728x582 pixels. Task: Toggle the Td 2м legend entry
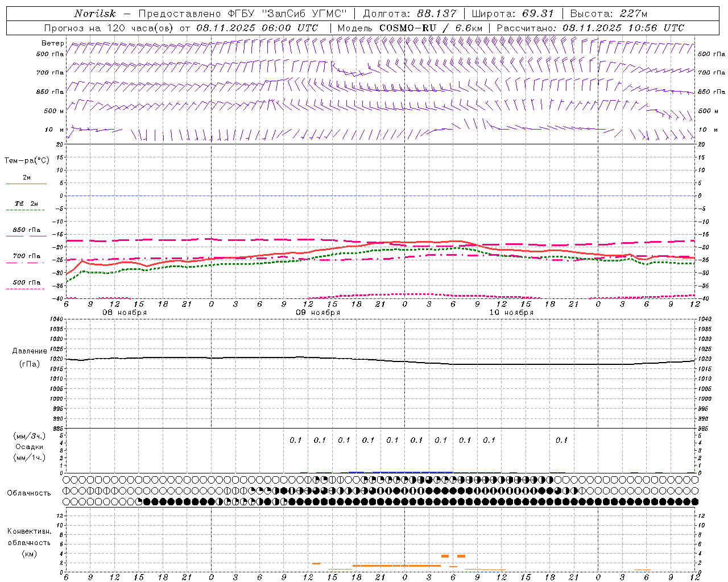tap(26, 203)
